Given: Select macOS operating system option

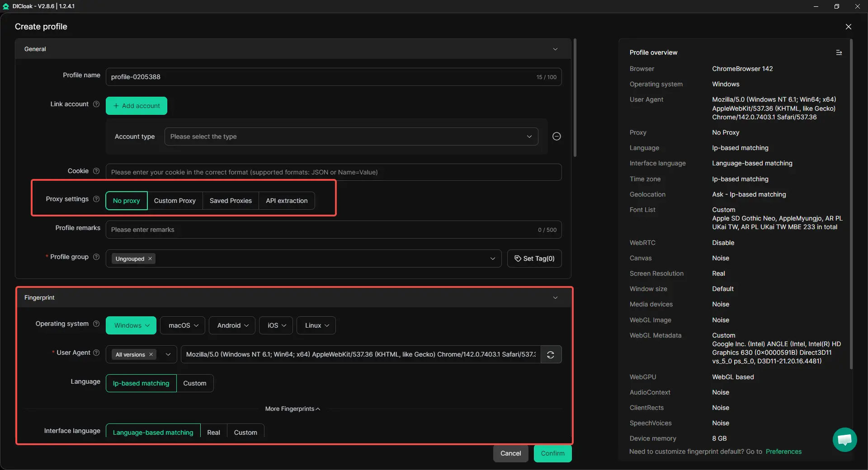Looking at the screenshot, I should coord(183,326).
